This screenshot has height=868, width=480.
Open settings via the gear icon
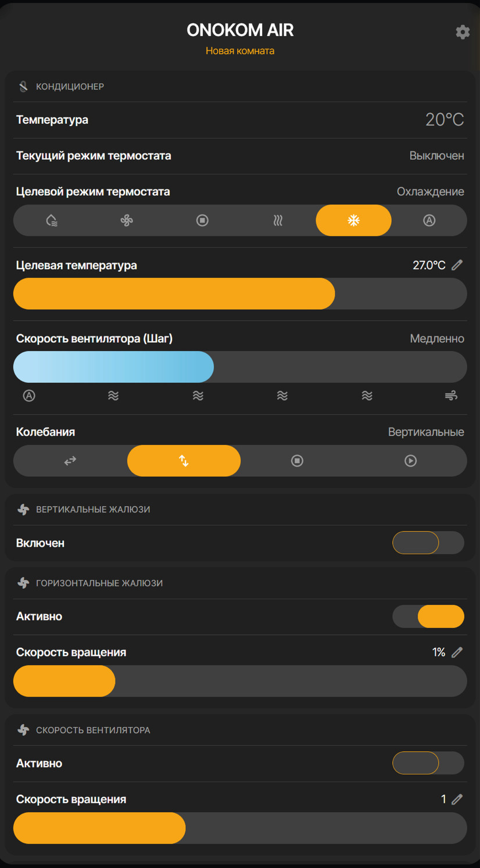463,32
